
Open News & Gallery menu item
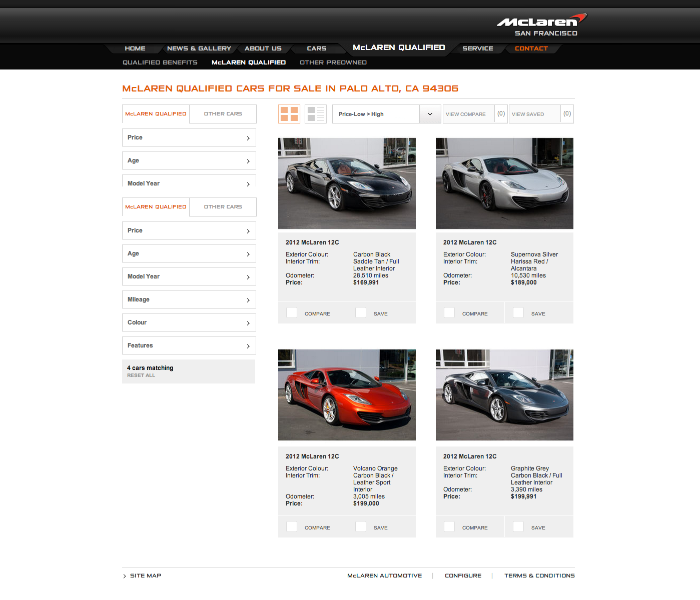click(199, 48)
